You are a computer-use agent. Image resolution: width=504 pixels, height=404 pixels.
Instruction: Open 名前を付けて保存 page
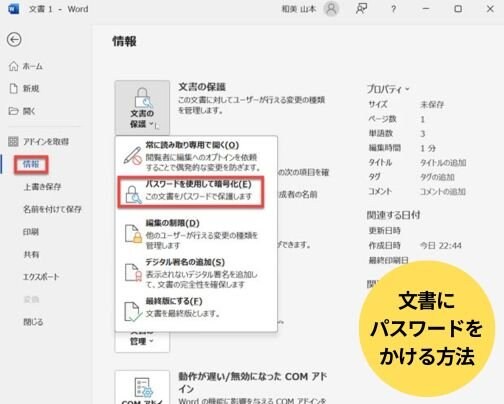click(52, 209)
